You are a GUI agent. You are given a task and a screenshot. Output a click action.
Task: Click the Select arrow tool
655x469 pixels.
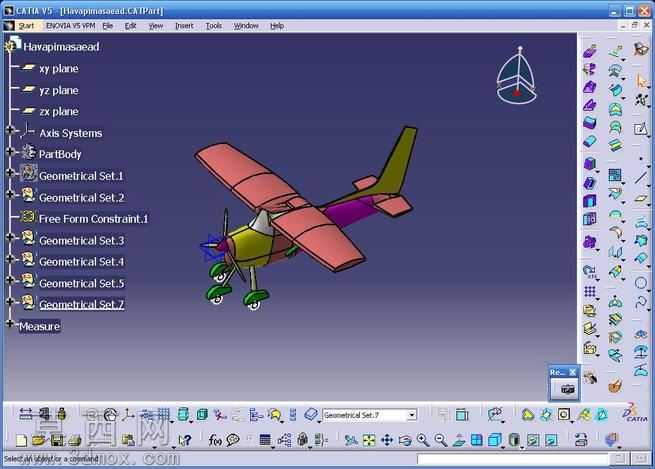pyautogui.click(x=641, y=80)
